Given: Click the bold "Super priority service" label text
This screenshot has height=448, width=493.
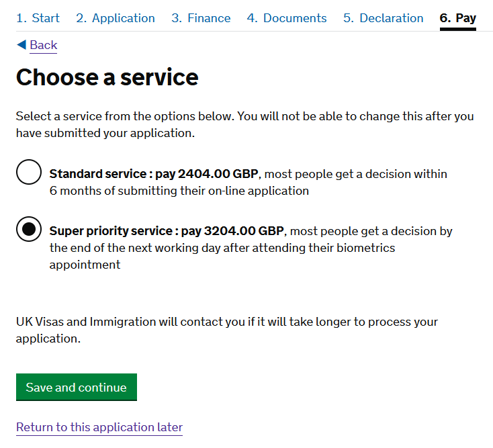Looking at the screenshot, I should click(x=111, y=231).
